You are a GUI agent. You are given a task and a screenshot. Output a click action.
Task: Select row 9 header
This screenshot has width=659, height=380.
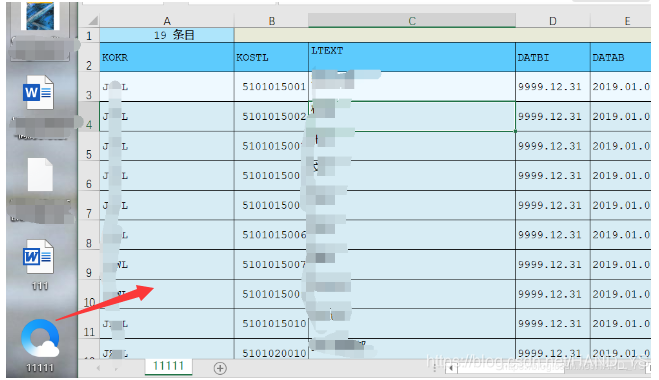tap(89, 264)
